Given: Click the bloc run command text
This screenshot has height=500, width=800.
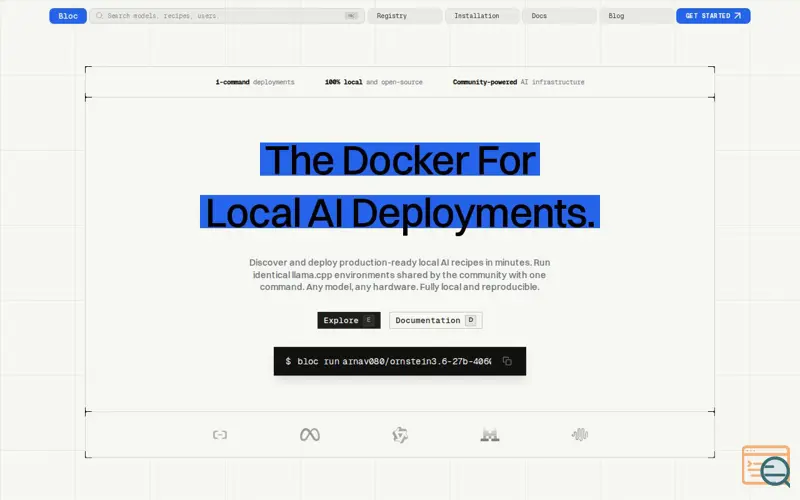Looking at the screenshot, I should click(x=388, y=361).
